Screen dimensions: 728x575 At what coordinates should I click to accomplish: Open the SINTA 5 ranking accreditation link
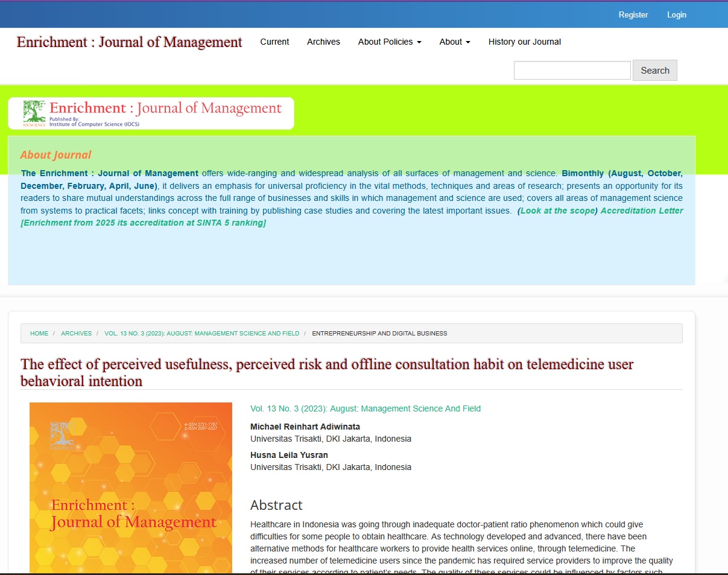[144, 223]
